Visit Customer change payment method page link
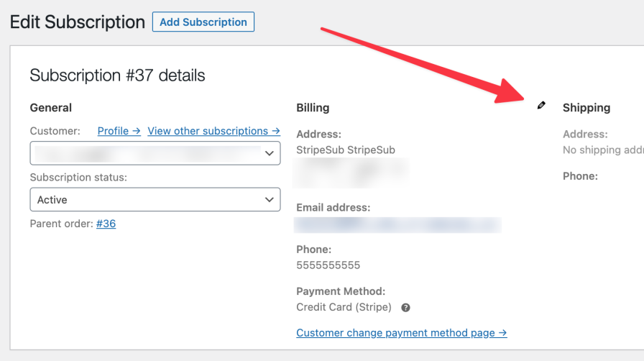The image size is (644, 361). tap(401, 333)
